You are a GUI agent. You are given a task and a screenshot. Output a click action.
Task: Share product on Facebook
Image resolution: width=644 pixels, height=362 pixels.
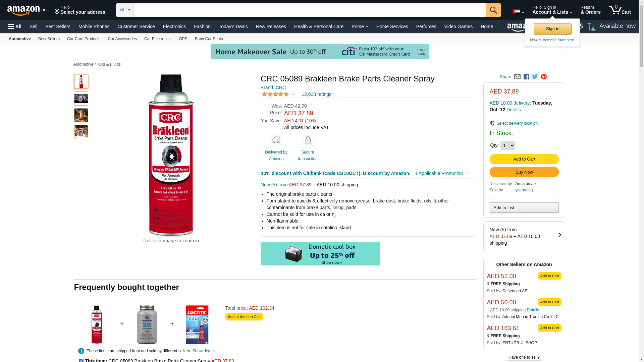tap(526, 77)
